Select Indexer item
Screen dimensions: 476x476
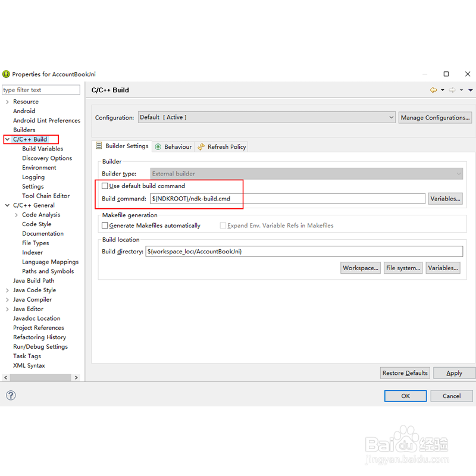[x=32, y=252]
